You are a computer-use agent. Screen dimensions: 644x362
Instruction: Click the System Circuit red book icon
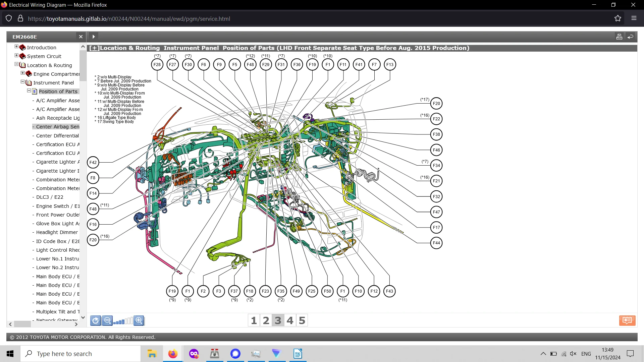click(22, 56)
